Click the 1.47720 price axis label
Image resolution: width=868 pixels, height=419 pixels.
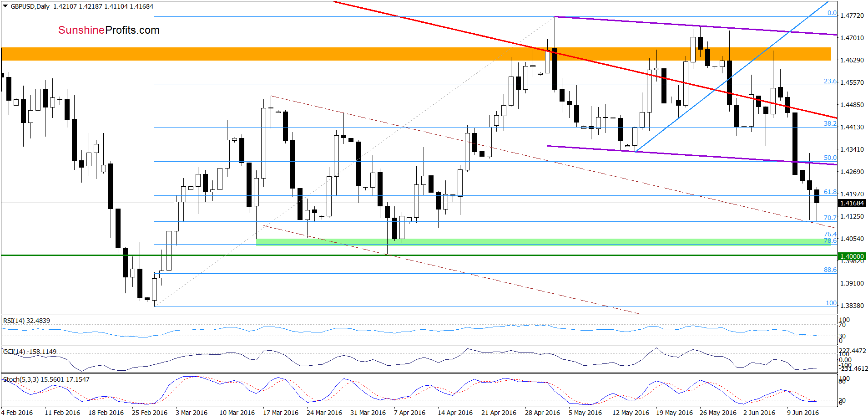tap(852, 15)
